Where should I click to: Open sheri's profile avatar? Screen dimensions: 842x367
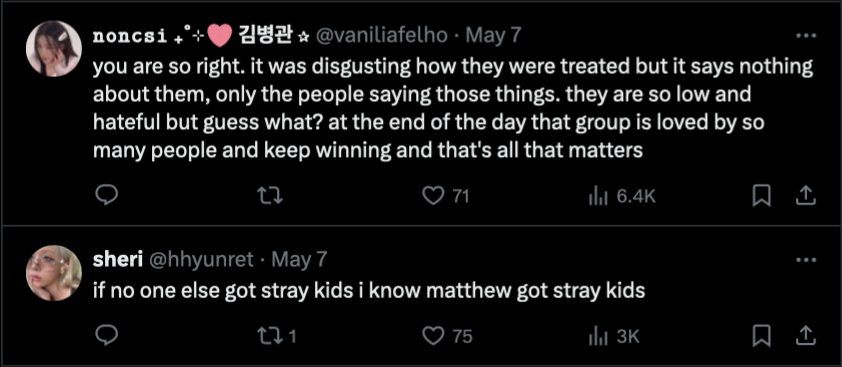[54, 272]
